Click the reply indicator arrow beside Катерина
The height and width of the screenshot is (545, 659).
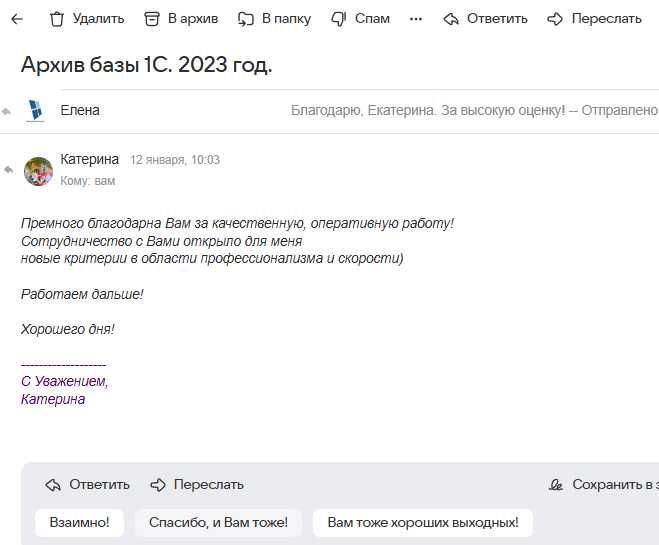pyautogui.click(x=8, y=170)
